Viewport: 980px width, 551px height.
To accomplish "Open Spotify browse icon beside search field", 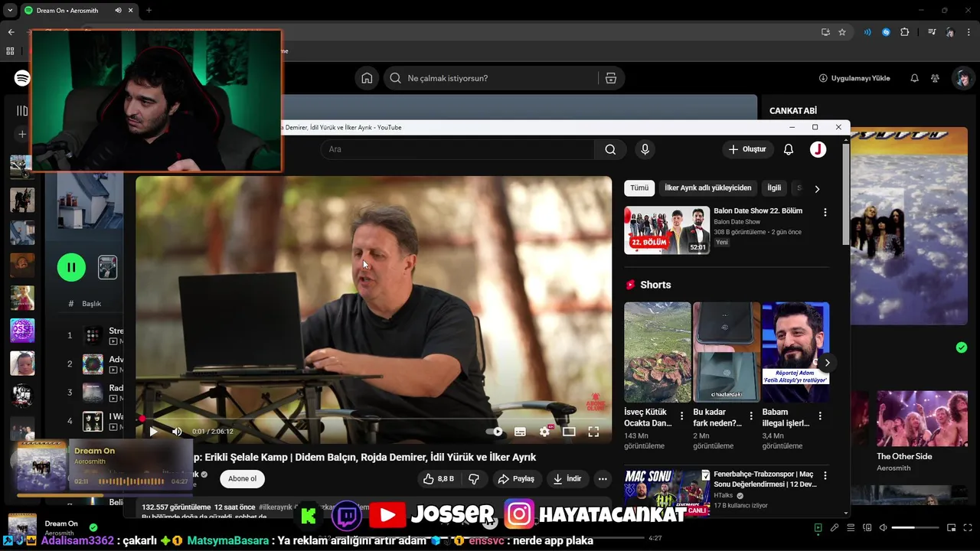I will pos(610,78).
